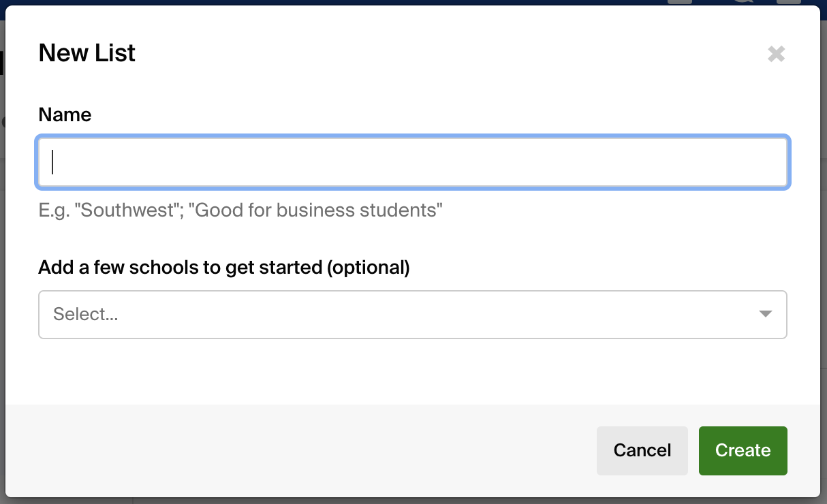827x504 pixels.
Task: Create the new list
Action: click(743, 450)
